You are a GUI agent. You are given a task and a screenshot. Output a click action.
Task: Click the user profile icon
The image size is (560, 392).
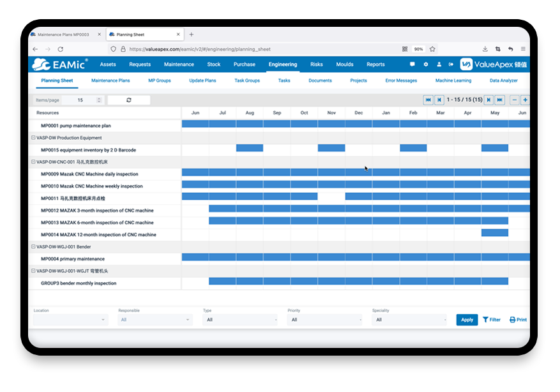[439, 64]
